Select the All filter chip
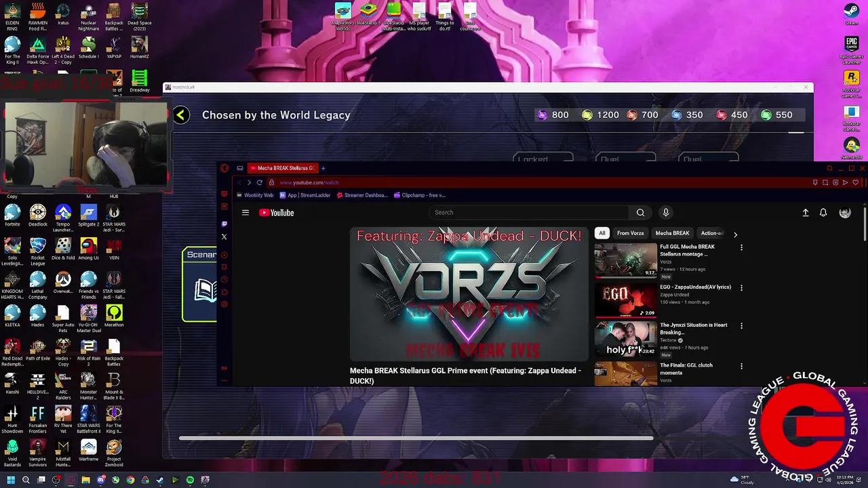Screen dimensions: 868x488 tap(601, 233)
